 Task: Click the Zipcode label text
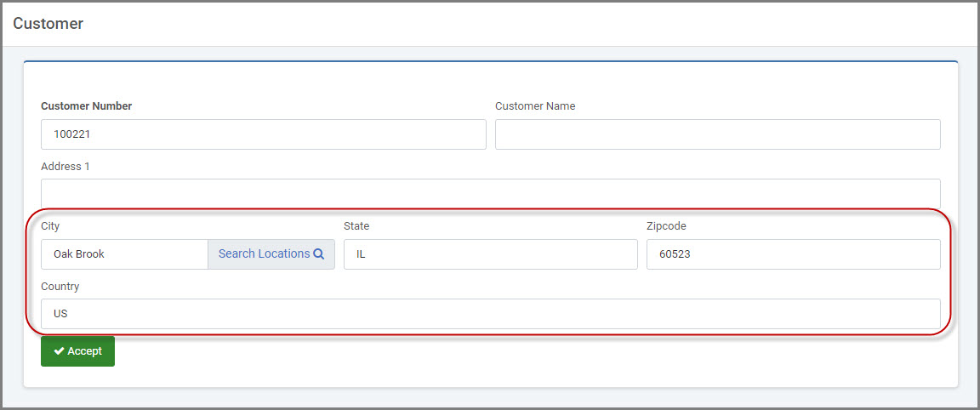(x=666, y=226)
